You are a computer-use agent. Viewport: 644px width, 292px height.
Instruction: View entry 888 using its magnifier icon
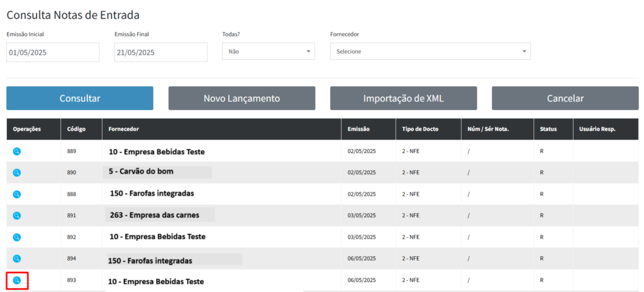17,194
